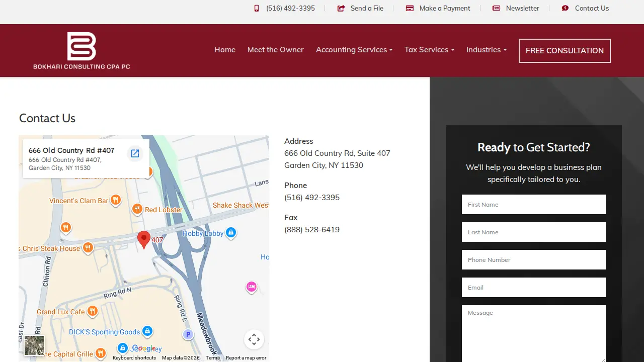Open the top bar Contact Us link
The image size is (644, 362).
592,8
